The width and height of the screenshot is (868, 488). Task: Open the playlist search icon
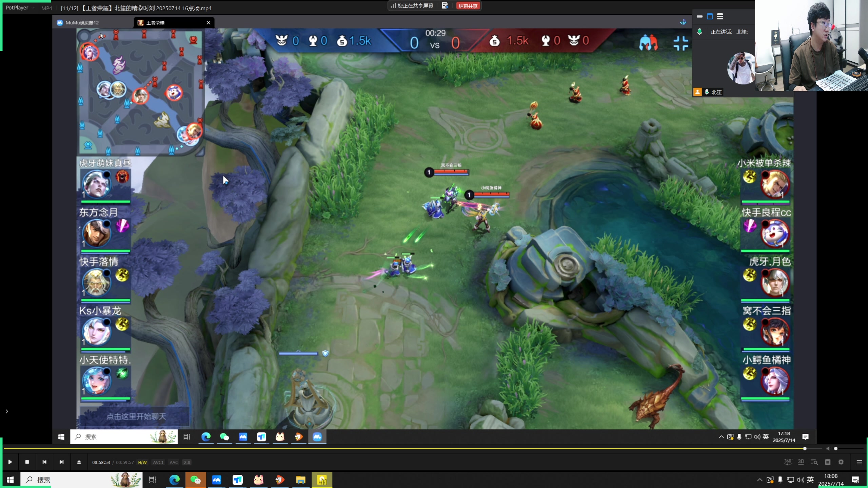click(x=814, y=462)
